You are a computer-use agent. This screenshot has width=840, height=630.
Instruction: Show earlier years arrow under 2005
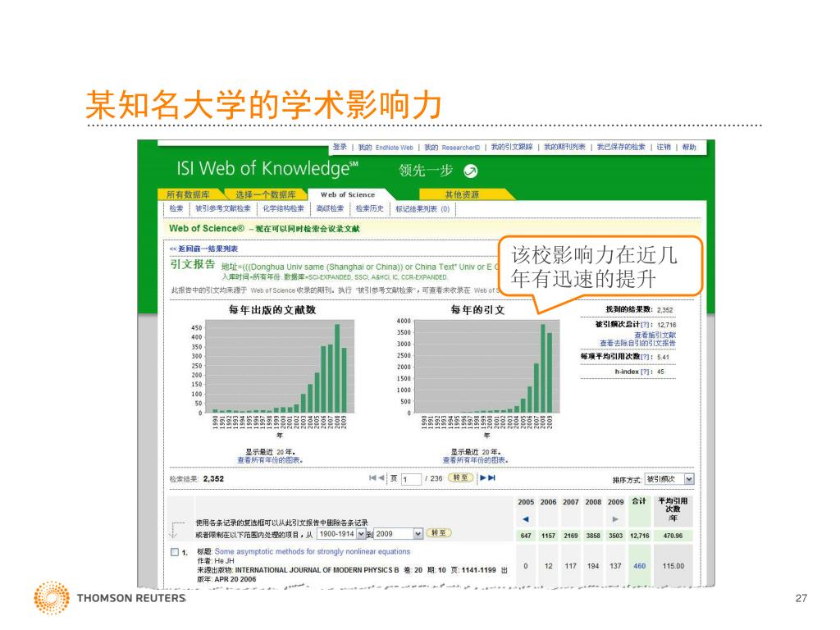[x=526, y=518]
